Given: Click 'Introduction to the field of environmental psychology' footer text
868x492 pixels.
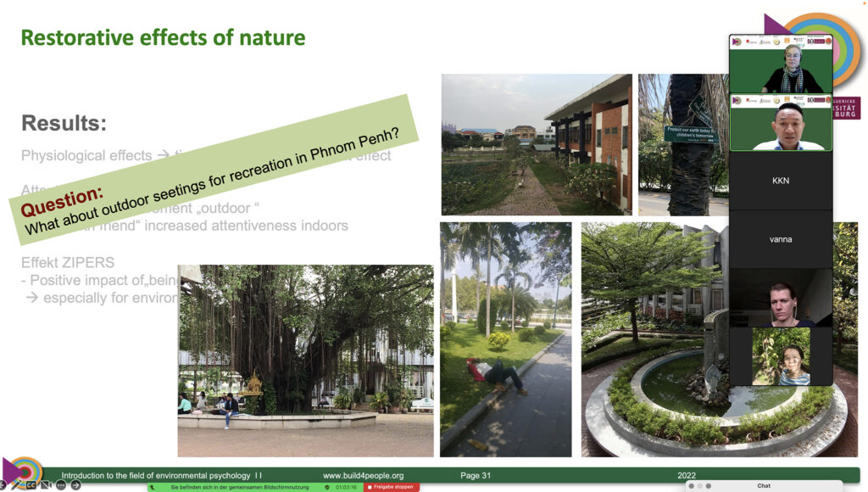Looking at the screenshot, I should (156, 475).
